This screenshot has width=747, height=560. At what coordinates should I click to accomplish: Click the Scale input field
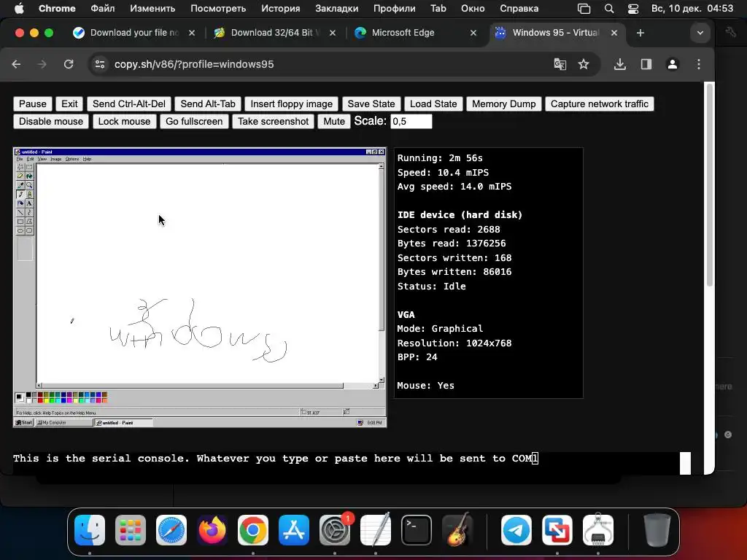pos(411,122)
